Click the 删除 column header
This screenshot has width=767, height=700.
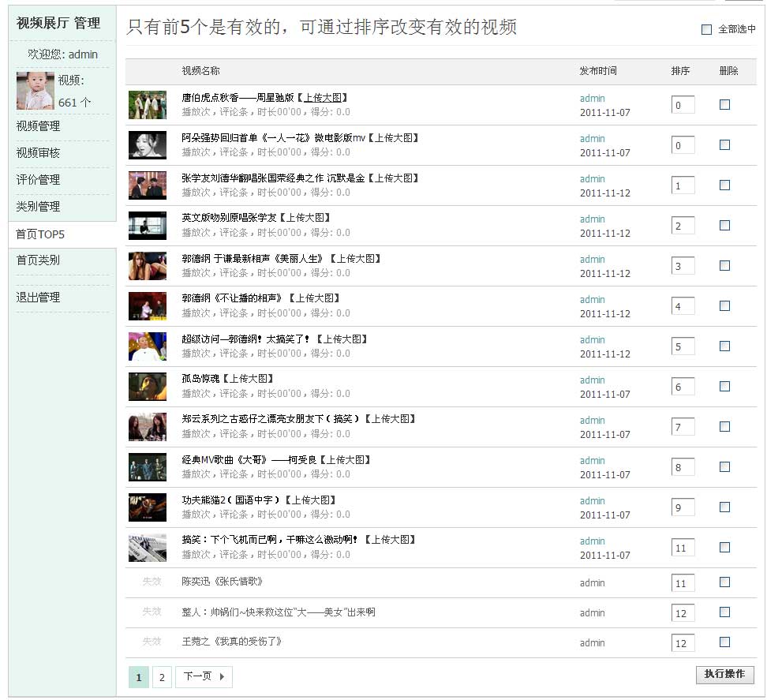point(728,71)
